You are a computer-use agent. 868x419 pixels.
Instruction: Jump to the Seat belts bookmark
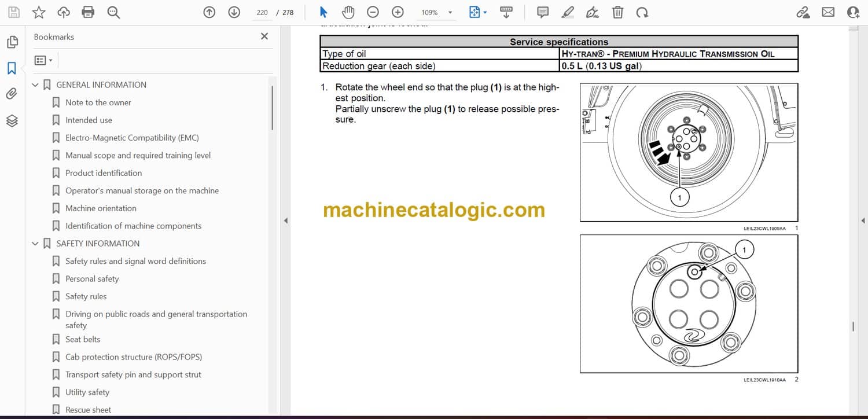[83, 340]
